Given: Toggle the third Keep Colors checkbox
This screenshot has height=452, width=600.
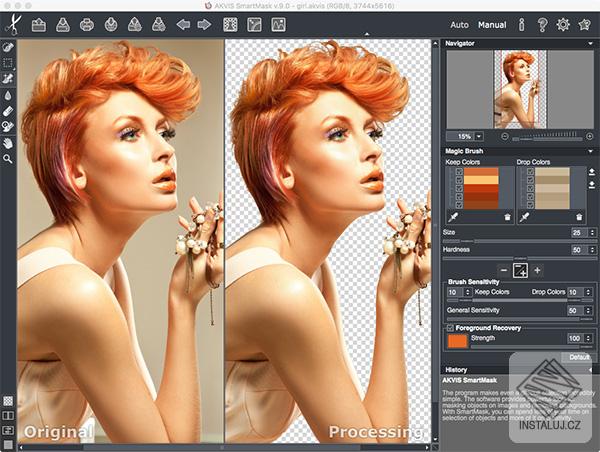Looking at the screenshot, I should click(x=459, y=189).
